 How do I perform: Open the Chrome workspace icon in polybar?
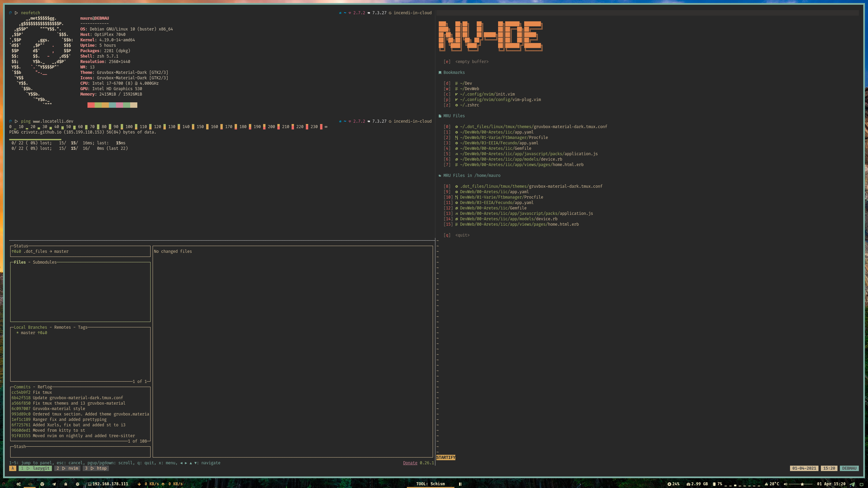[42, 484]
